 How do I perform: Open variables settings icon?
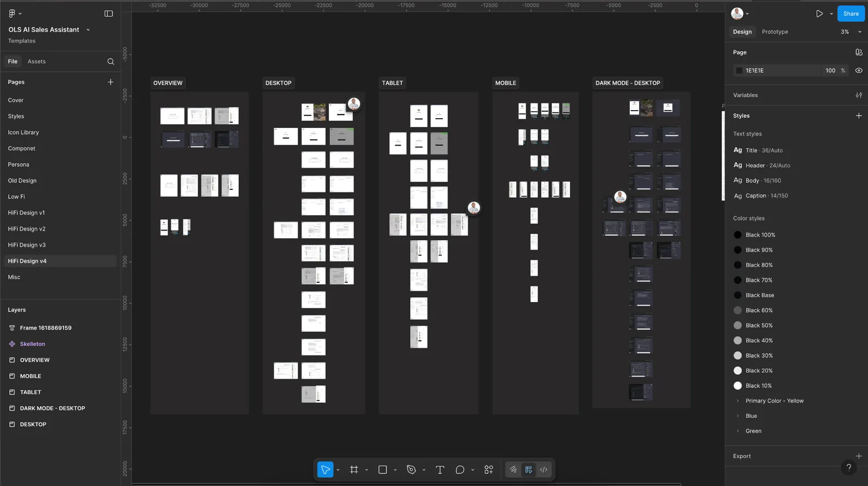tap(859, 95)
